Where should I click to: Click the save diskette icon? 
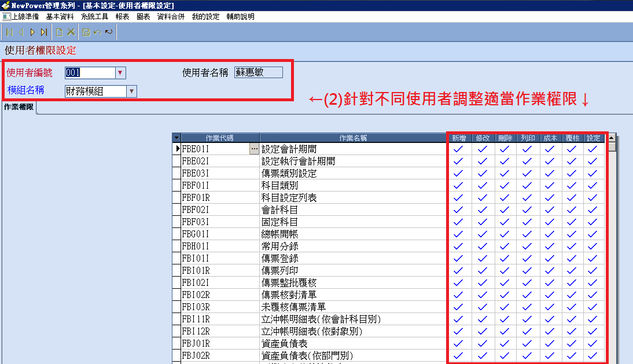tap(86, 32)
